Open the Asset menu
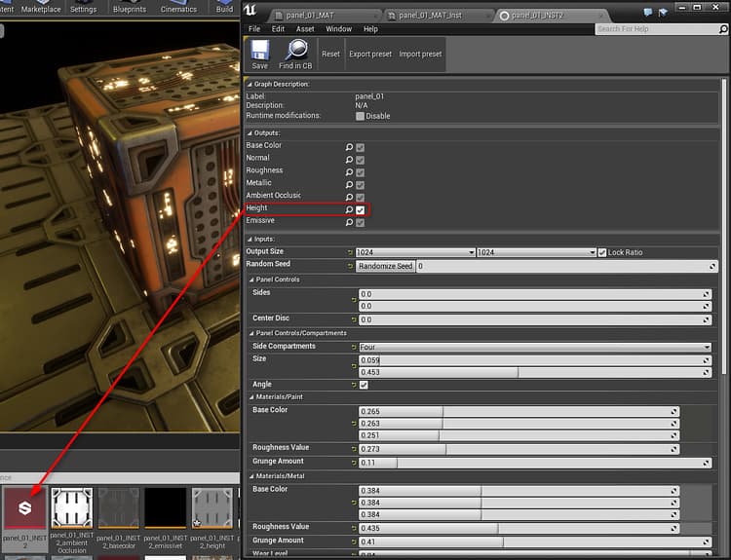The width and height of the screenshot is (731, 560). tap(305, 29)
